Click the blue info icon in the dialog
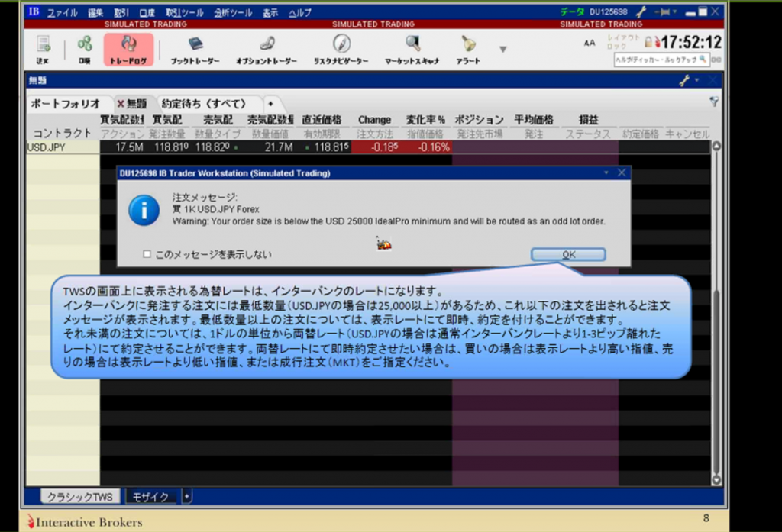The width and height of the screenshot is (782, 532). click(x=144, y=210)
